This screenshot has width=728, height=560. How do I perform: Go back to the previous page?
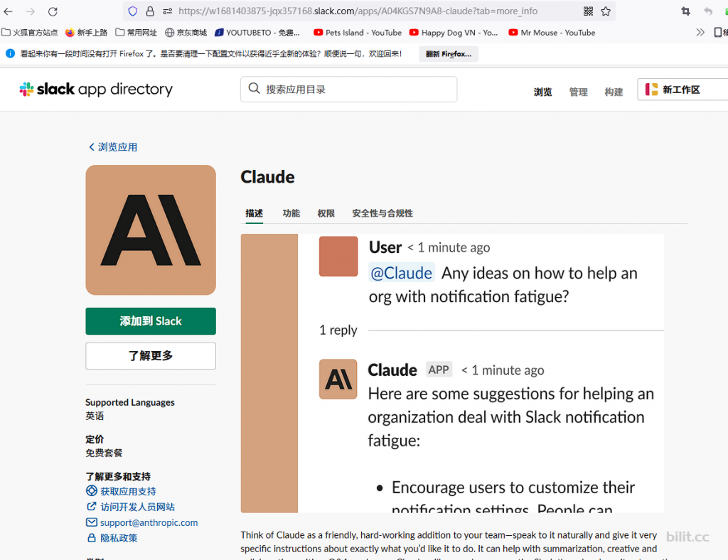click(x=9, y=11)
